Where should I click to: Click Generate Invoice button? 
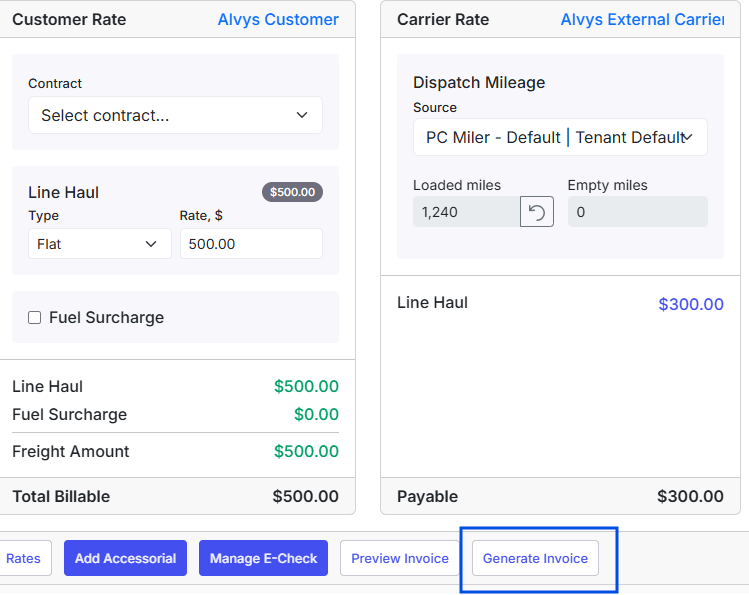tap(535, 558)
